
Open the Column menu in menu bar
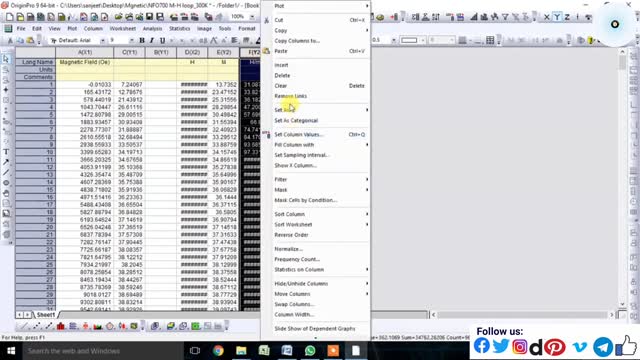93,29
